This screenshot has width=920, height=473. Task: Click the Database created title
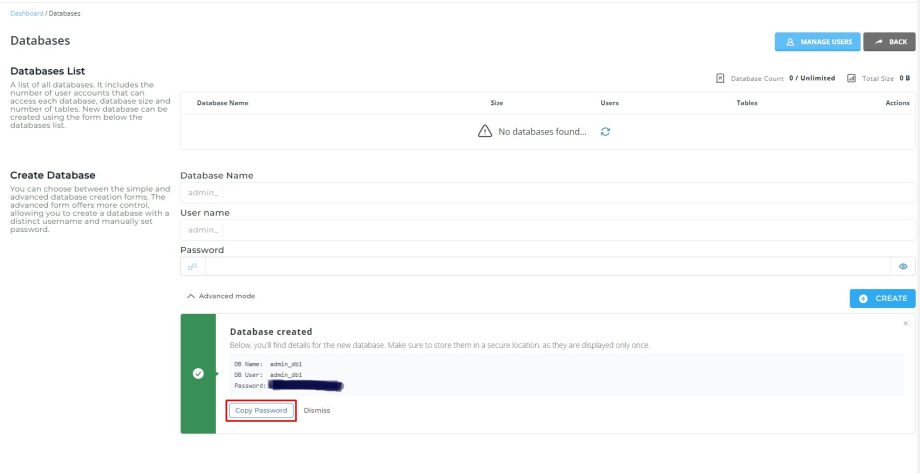coord(271,332)
